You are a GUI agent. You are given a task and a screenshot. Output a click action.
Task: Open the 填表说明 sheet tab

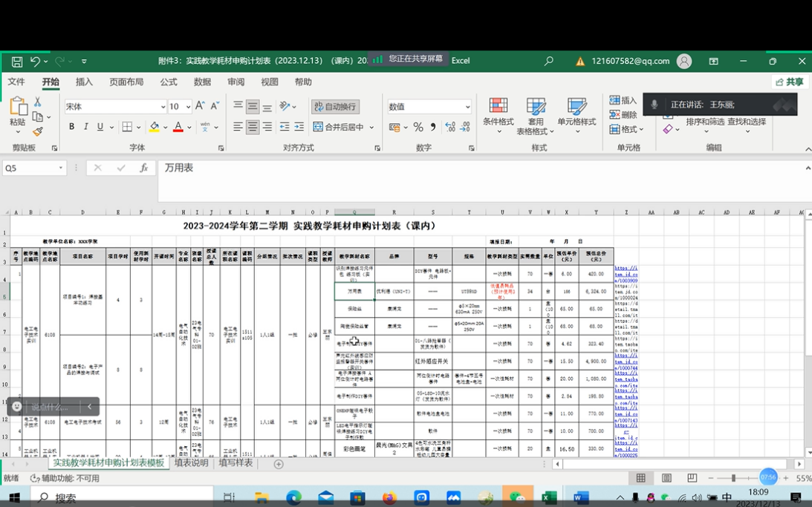(191, 463)
